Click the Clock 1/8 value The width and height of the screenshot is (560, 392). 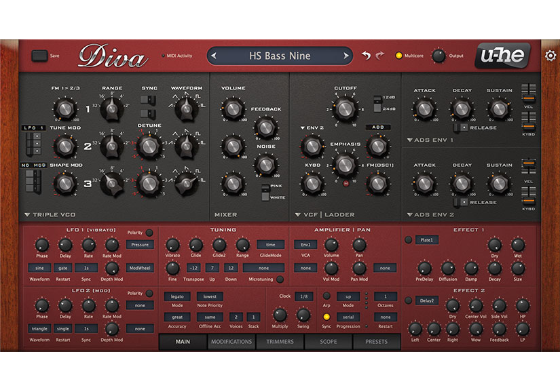coord(303,296)
